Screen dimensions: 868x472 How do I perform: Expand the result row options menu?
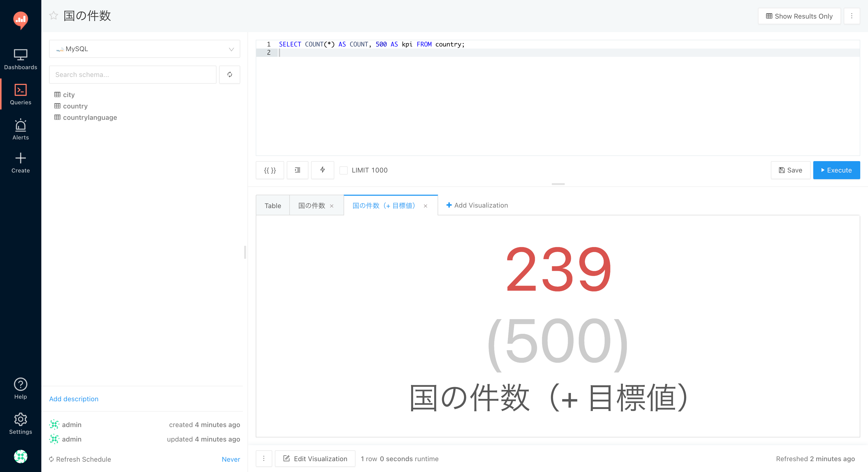click(x=265, y=459)
